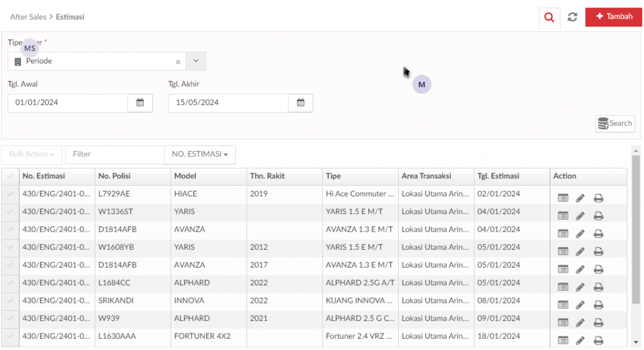Toggle the select-all header checkbox

(x=10, y=176)
